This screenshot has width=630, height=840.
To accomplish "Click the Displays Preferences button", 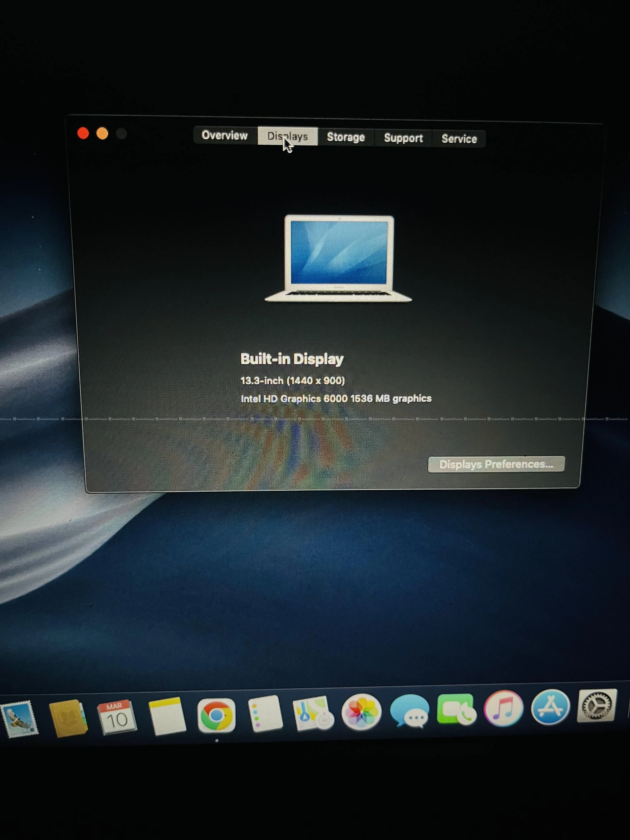I will pos(496,464).
